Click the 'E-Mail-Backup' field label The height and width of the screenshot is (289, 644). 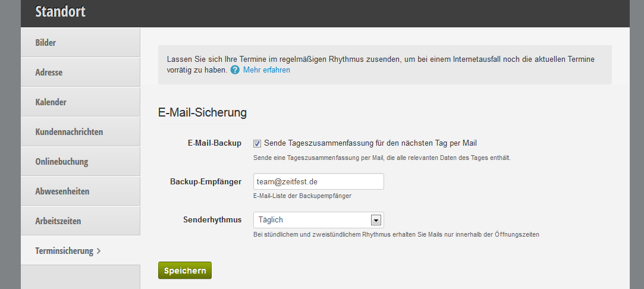coord(215,143)
